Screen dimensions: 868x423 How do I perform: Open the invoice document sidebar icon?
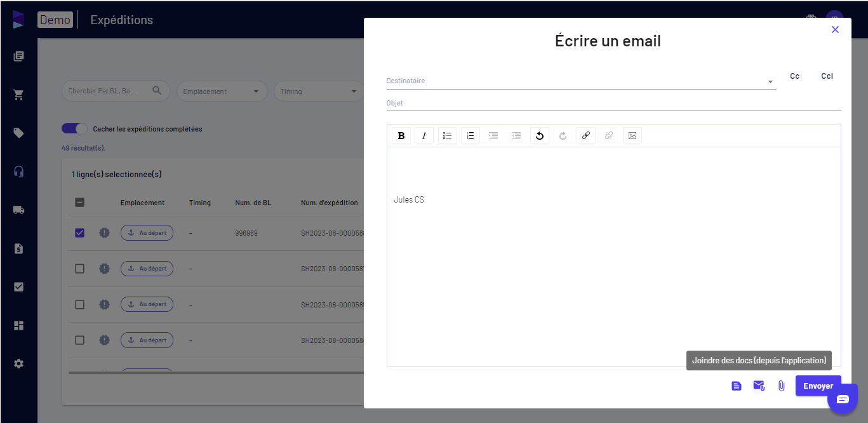click(18, 248)
